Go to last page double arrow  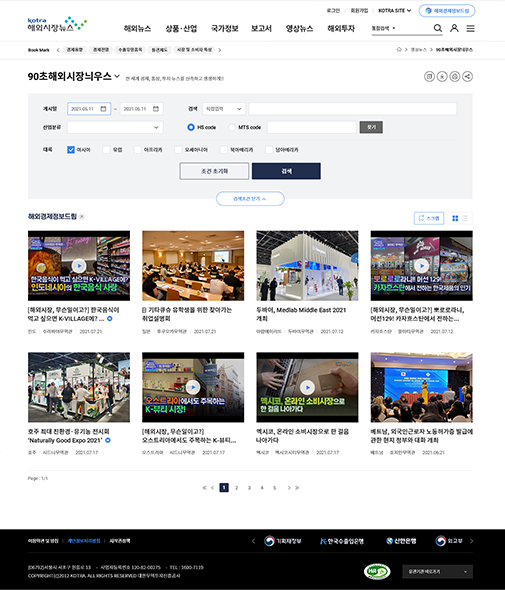coord(297,488)
